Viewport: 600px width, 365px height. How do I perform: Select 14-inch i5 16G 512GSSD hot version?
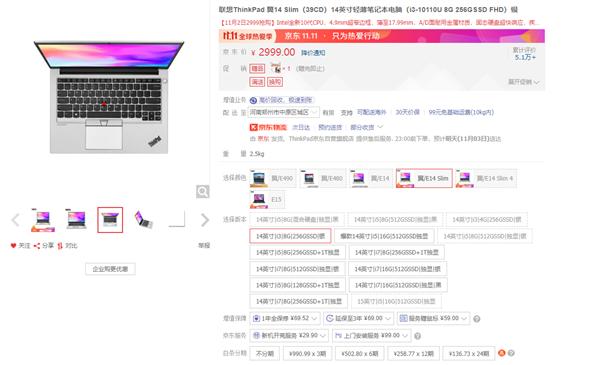[x=384, y=236]
